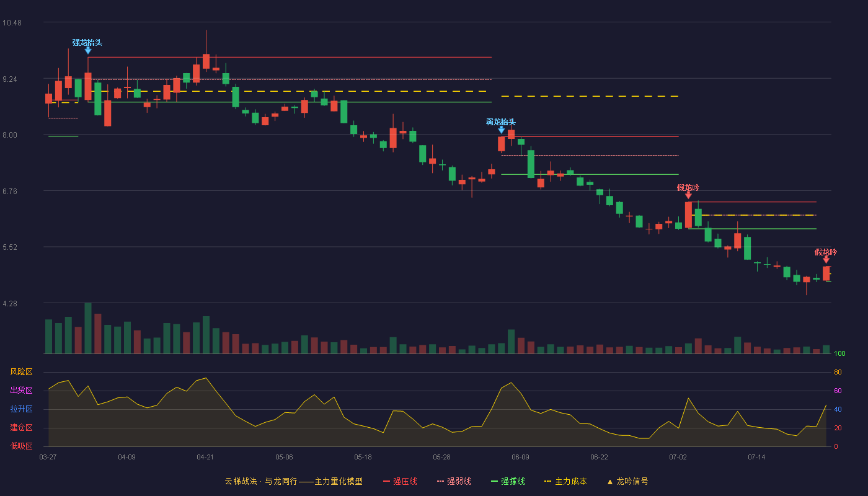Click the 05-18 date label
Screen dimensions: 868x496
coord(363,457)
